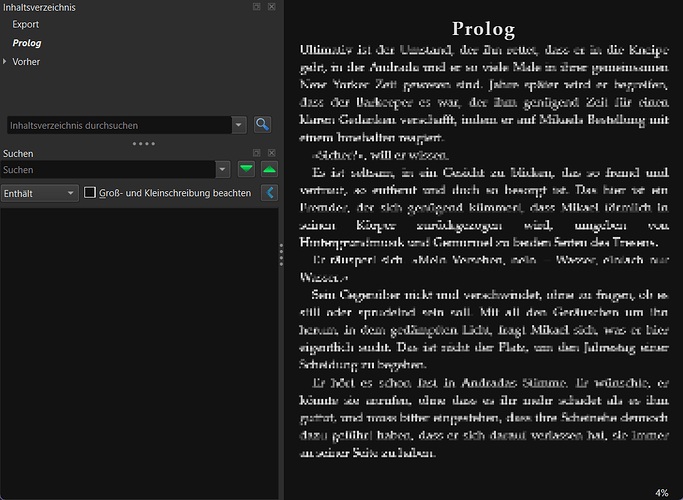
Task: Select the Prolog chapter entry
Action: pyautogui.click(x=27, y=43)
